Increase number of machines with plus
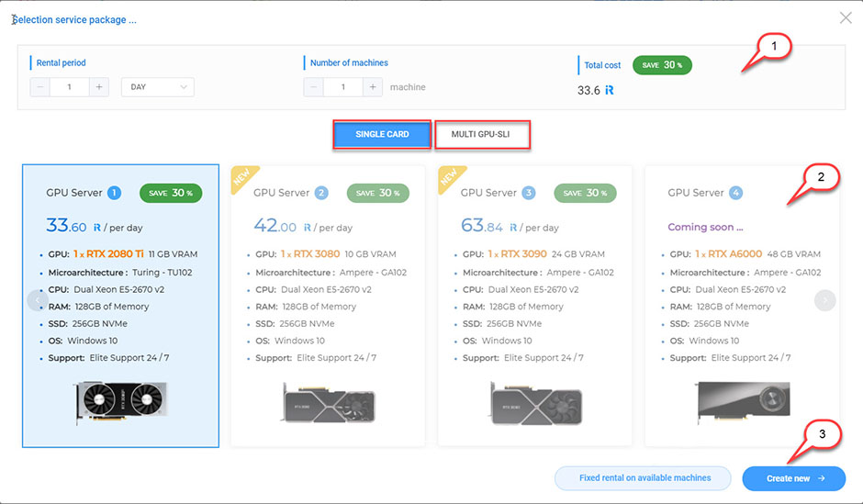The height and width of the screenshot is (504, 863). tap(372, 87)
